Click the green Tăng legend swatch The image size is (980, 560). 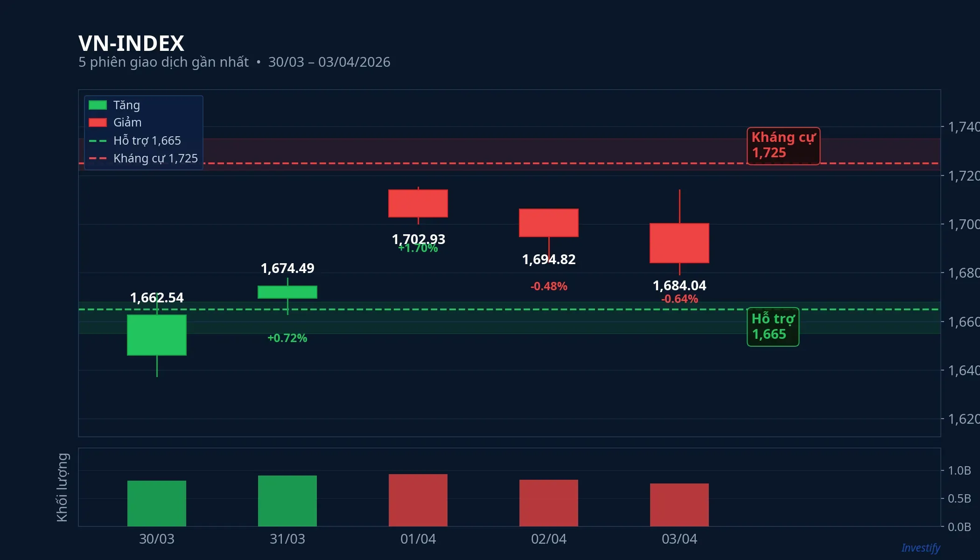[x=98, y=105]
